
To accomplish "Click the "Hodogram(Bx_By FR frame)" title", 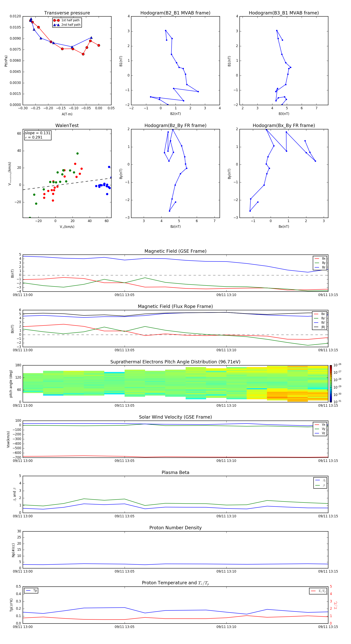I will [284, 125].
